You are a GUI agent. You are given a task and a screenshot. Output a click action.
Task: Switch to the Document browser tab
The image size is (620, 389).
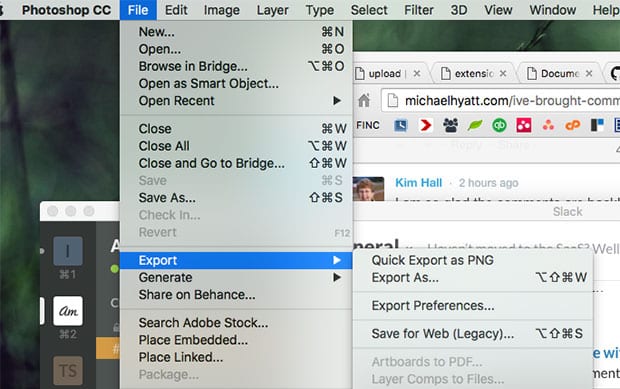[560, 74]
